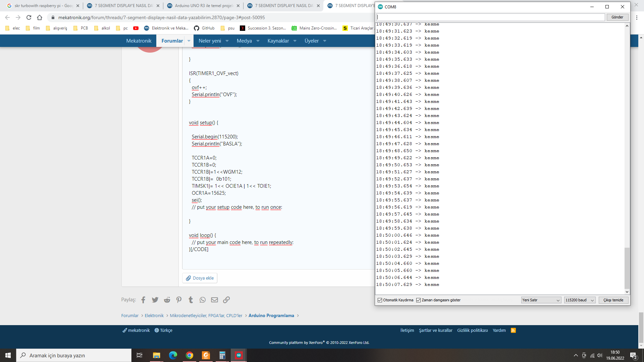
Task: Open the 115200 baud rate dropdown
Action: [x=580, y=300]
